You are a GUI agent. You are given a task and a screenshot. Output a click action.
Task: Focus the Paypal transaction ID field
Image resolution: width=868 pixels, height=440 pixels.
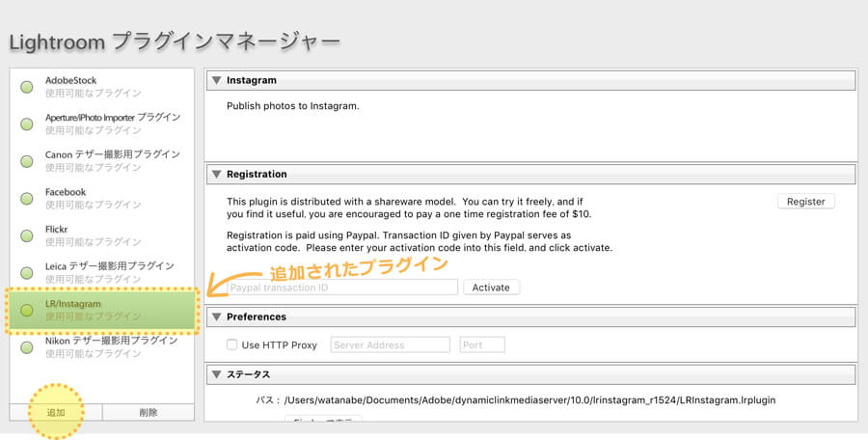click(x=341, y=287)
